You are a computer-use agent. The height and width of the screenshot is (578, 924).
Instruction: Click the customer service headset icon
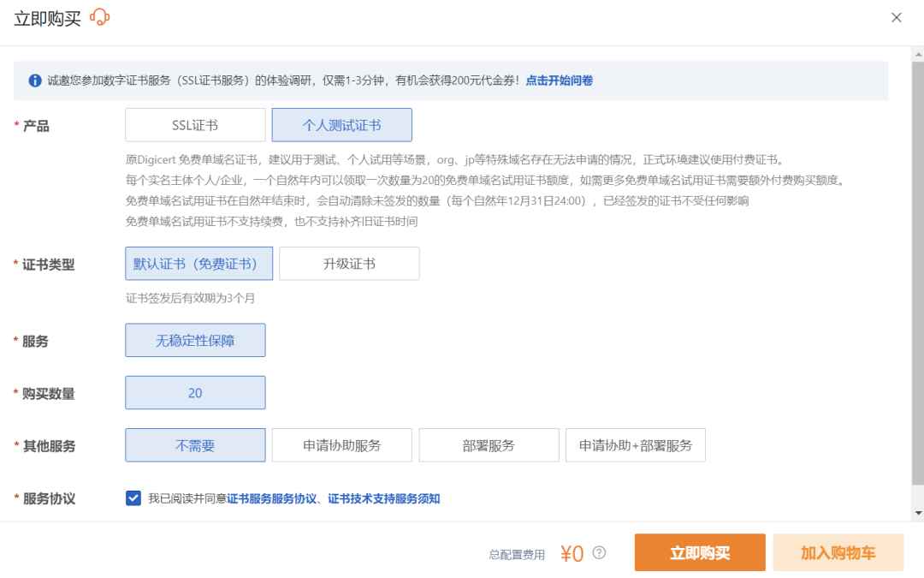coord(100,17)
